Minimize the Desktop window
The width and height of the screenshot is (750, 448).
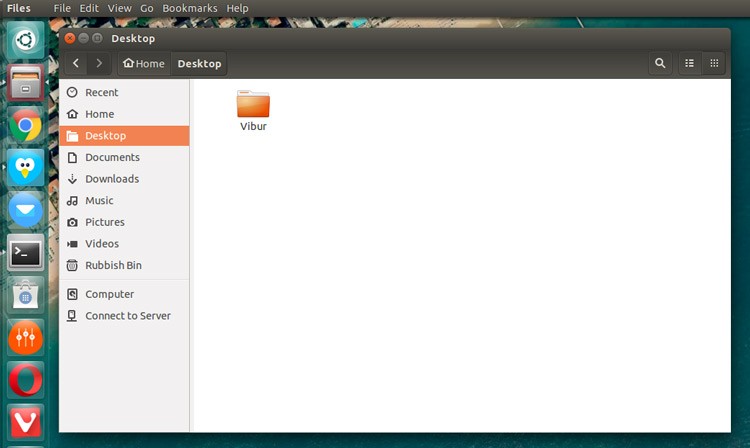click(x=83, y=38)
